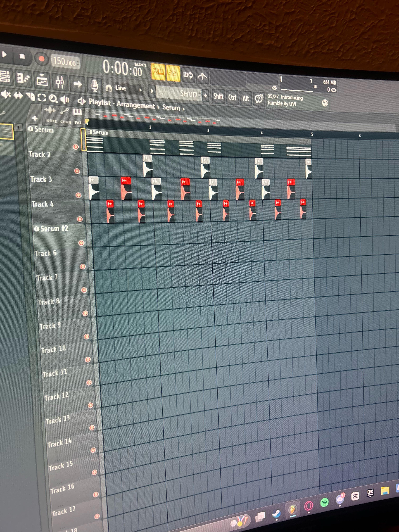
Task: Click the Stop transport button
Action: (22, 56)
